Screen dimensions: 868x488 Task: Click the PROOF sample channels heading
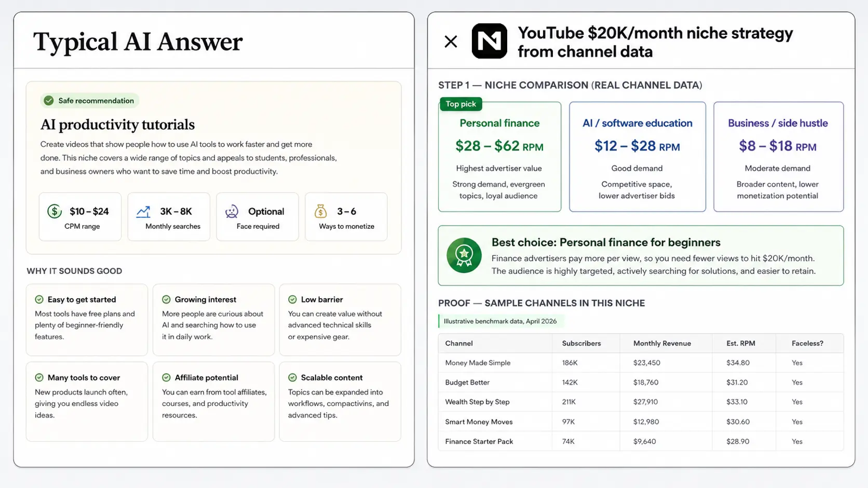[541, 303]
